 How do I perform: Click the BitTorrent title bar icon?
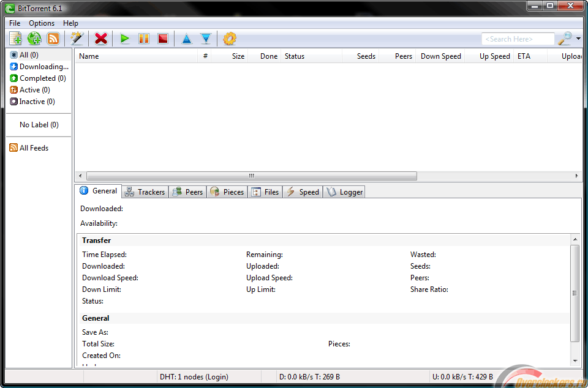click(x=10, y=8)
